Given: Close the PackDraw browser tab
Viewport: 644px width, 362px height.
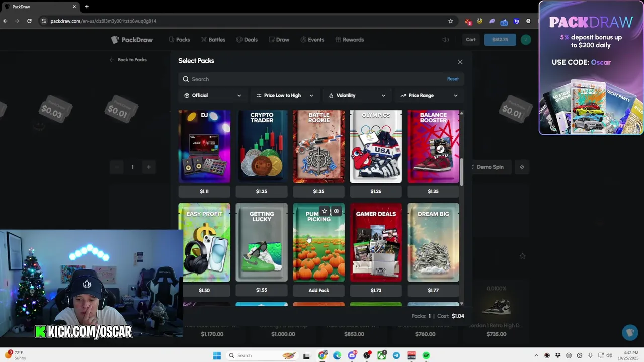Looking at the screenshot, I should pos(74,7).
